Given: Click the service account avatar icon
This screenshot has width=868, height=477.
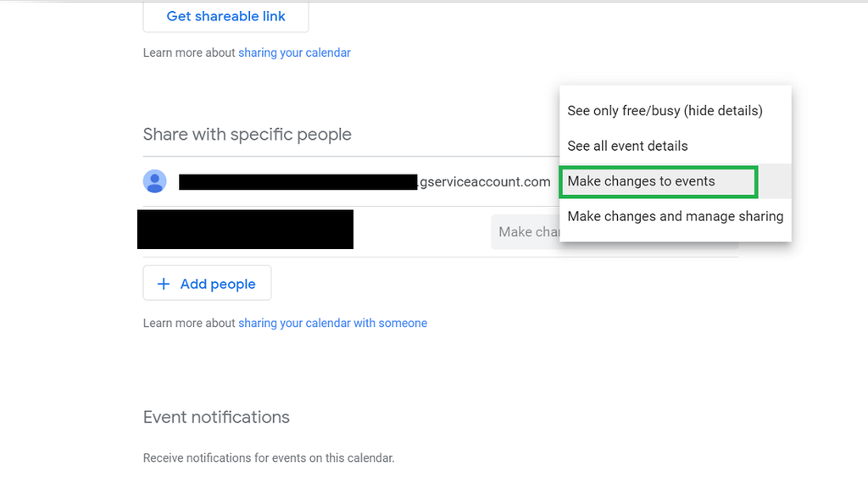Looking at the screenshot, I should click(x=155, y=181).
